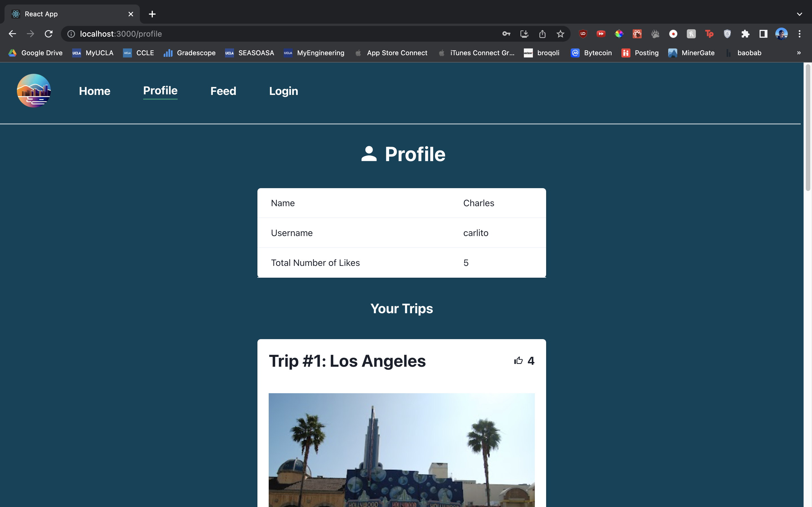
Task: Open the password key icon in address bar
Action: point(506,34)
